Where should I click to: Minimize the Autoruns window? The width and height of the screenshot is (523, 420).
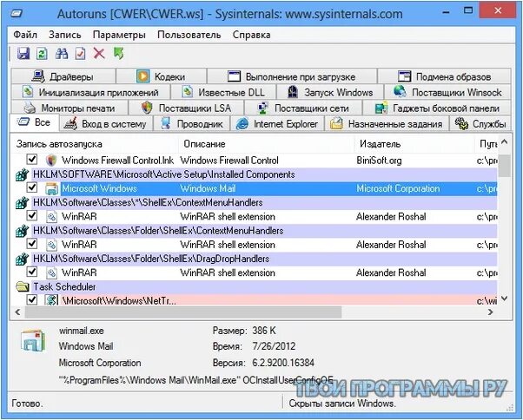coord(446,12)
